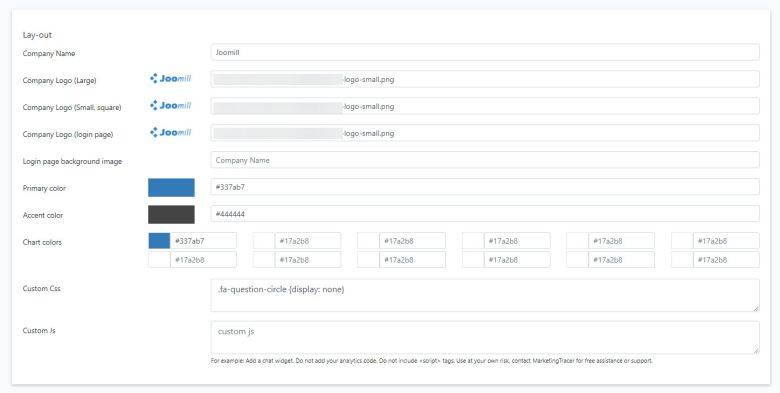Click the Primary color label
Viewport: 780px width, 393px height.
[x=44, y=188]
